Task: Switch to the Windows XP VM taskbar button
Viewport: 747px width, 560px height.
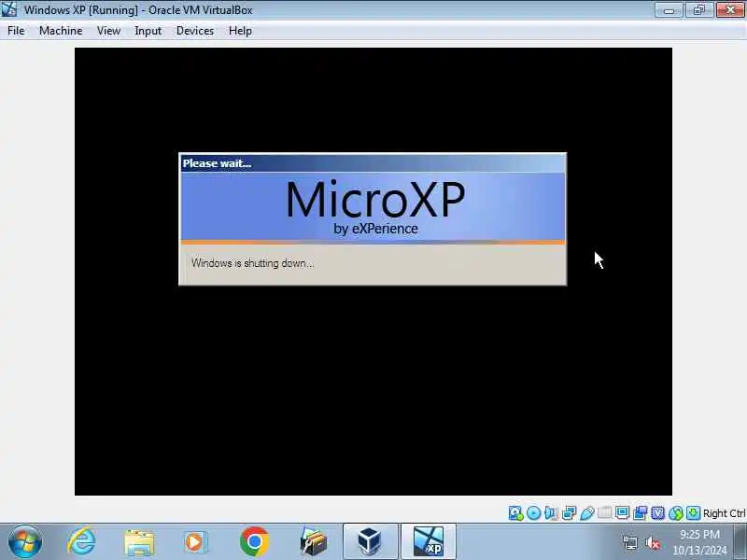Action: (429, 541)
